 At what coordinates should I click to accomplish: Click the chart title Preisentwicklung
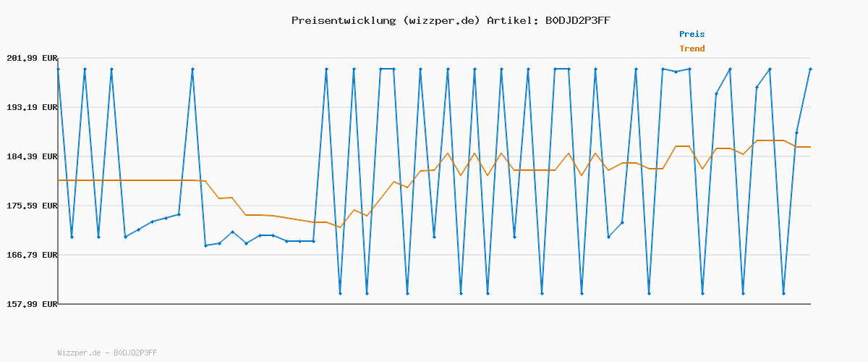tap(343, 20)
